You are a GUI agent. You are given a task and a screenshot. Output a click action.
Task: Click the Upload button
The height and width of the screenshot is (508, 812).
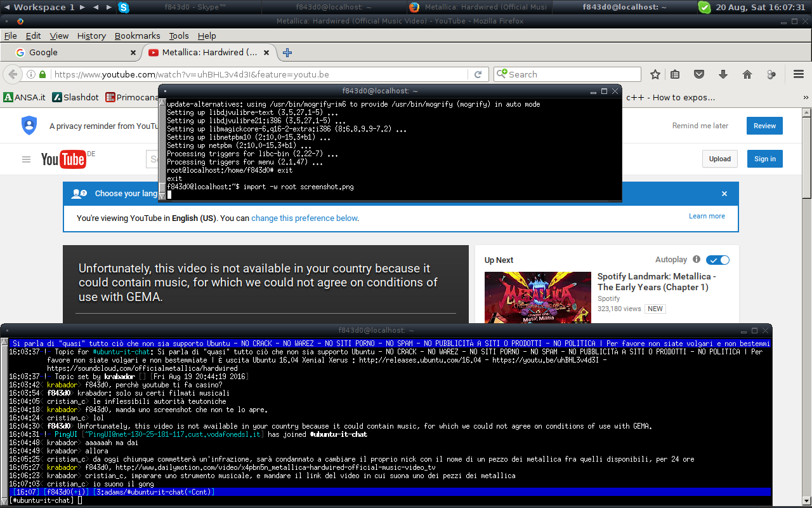click(x=719, y=159)
